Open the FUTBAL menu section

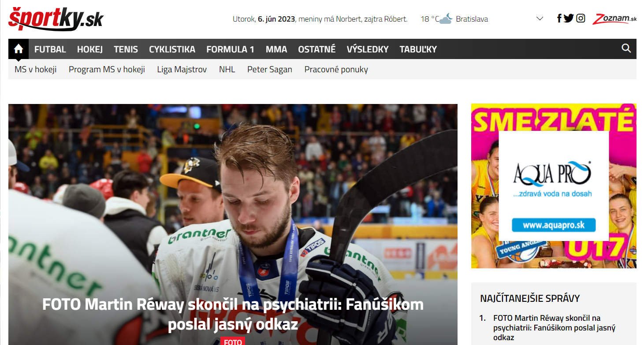(50, 49)
